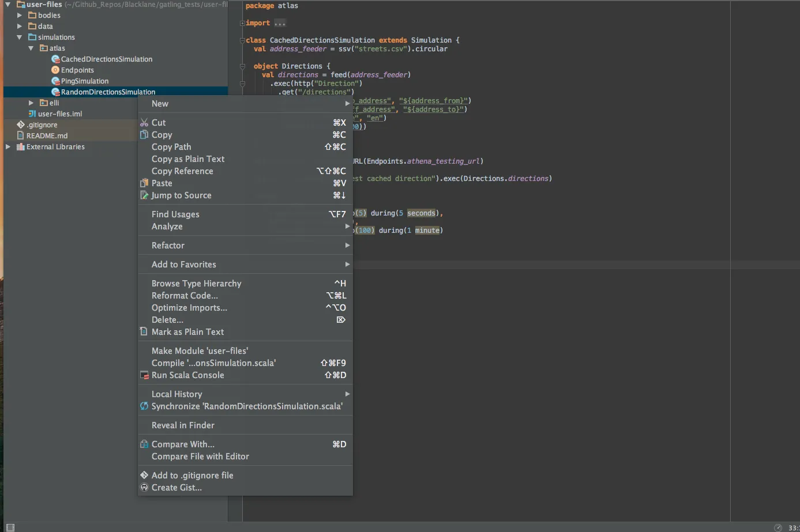Choose Reformat Code... from the menu
800x532 pixels.
click(245, 296)
